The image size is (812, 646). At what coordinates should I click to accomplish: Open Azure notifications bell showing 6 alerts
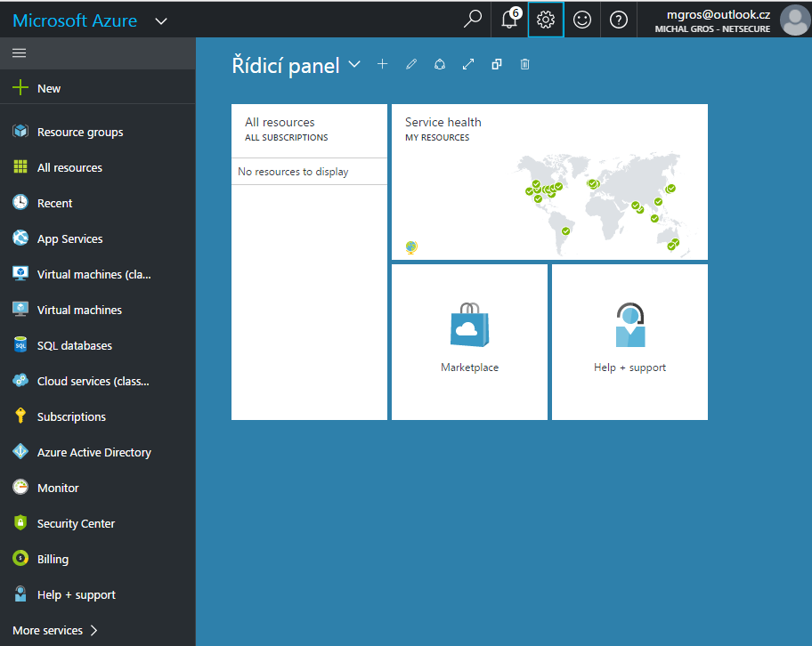click(508, 19)
